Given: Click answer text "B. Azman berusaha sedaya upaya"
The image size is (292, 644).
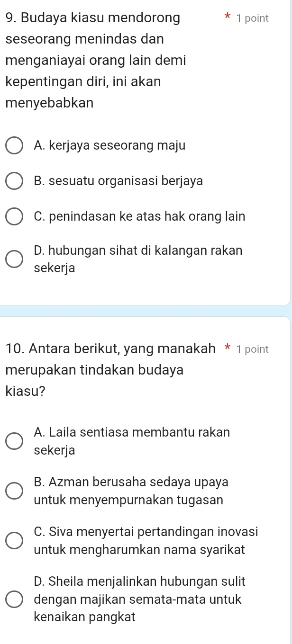Looking at the screenshot, I should click(131, 483).
